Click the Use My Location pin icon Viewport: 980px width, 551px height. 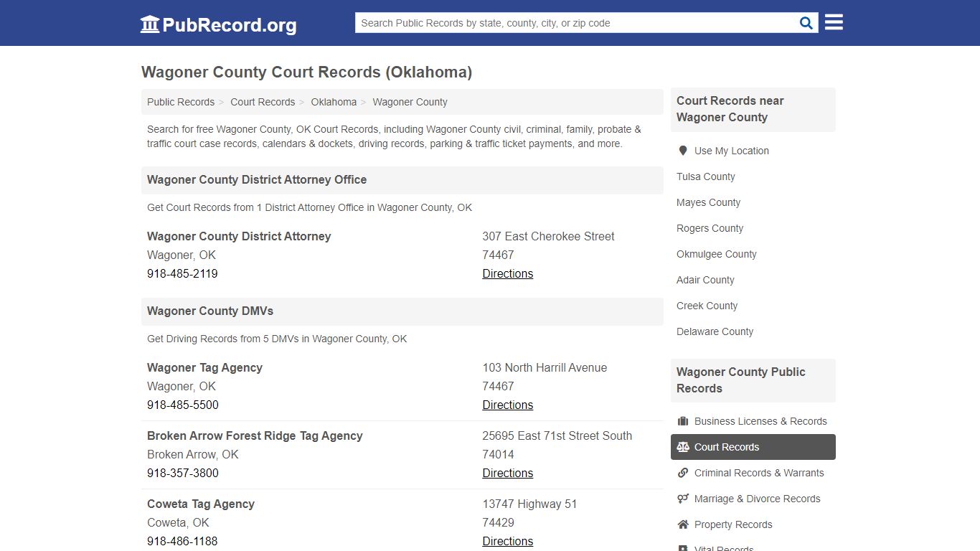pyautogui.click(x=682, y=150)
